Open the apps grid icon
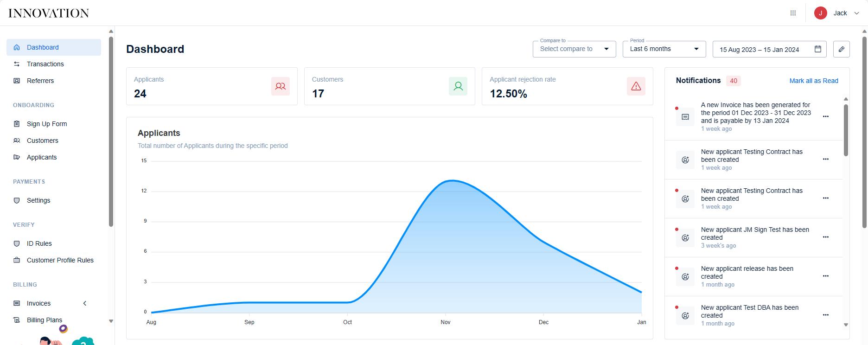 tap(793, 13)
